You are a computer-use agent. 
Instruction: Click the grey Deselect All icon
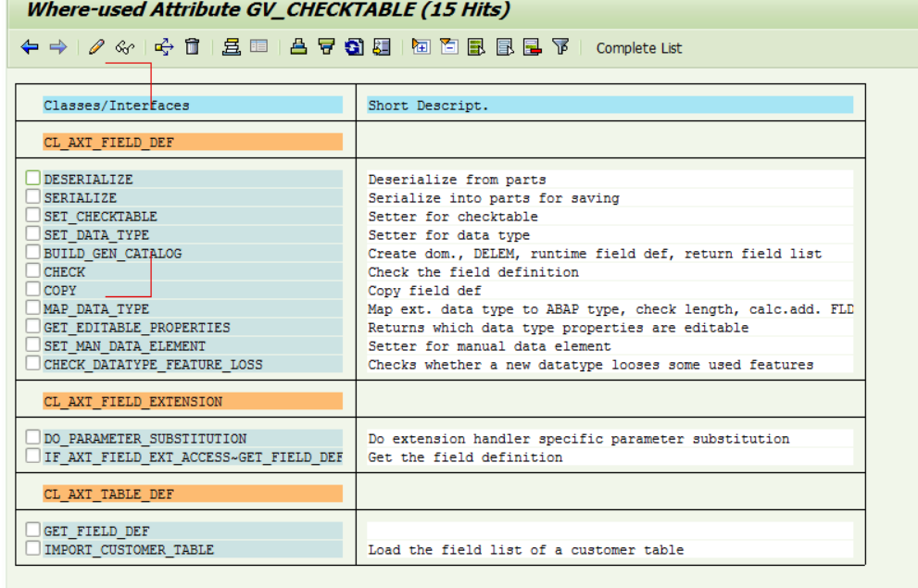(x=505, y=47)
